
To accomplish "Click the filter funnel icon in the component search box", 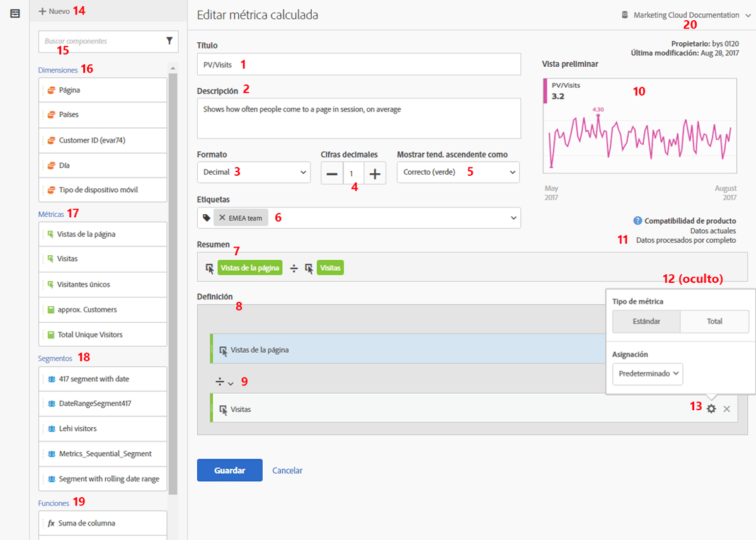I will tap(169, 41).
